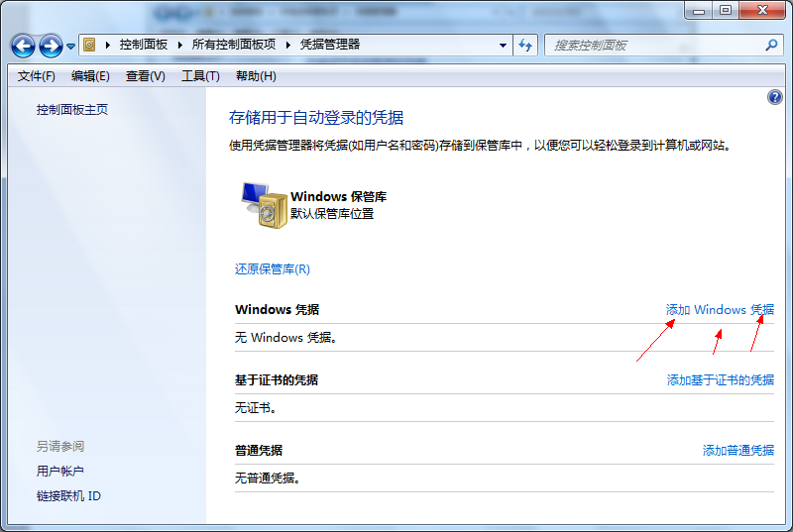Refresh the page with the refresh icon
Viewport: 793px width, 532px height.
525,46
